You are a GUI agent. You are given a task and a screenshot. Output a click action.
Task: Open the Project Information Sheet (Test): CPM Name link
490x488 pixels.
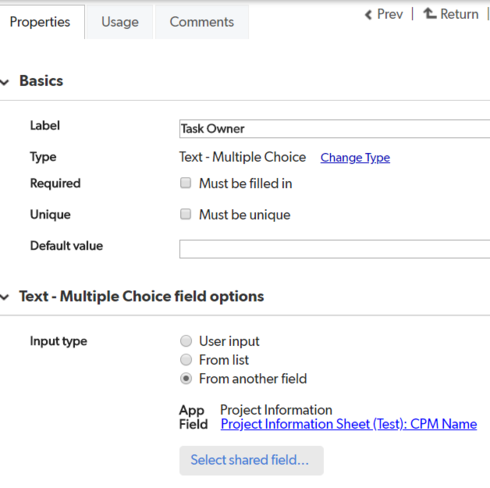[349, 424]
